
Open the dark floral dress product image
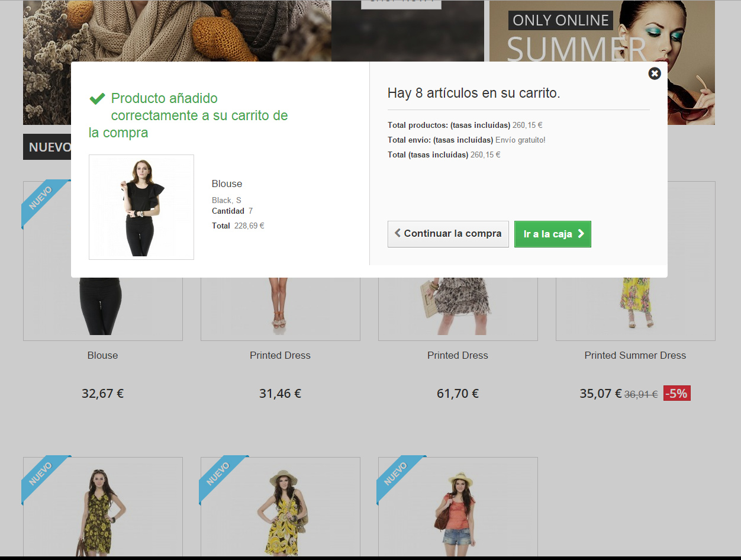pos(103,507)
